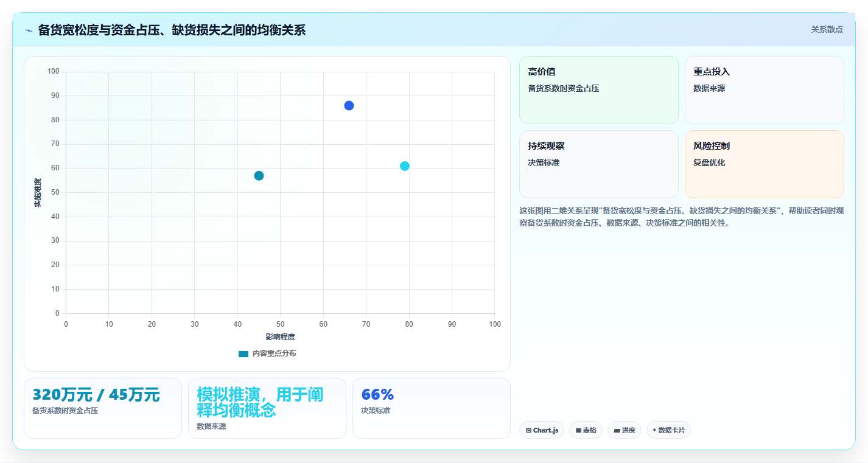Open the 高价值 quadrant card
This screenshot has height=463, width=868.
tap(598, 90)
